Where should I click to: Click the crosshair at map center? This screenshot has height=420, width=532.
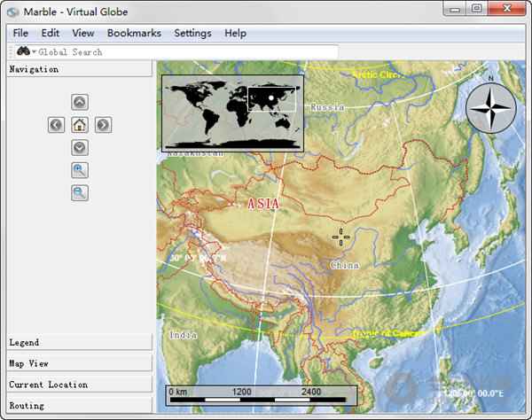click(341, 237)
